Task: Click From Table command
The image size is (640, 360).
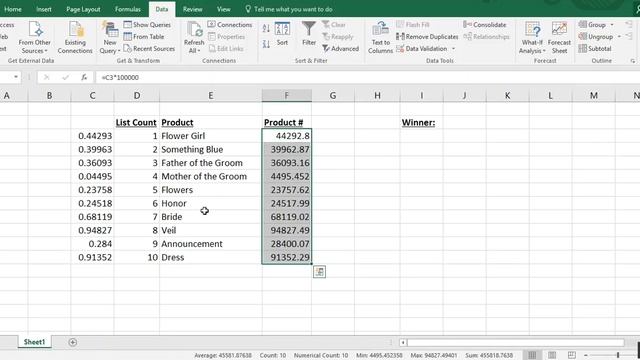Action: point(144,37)
